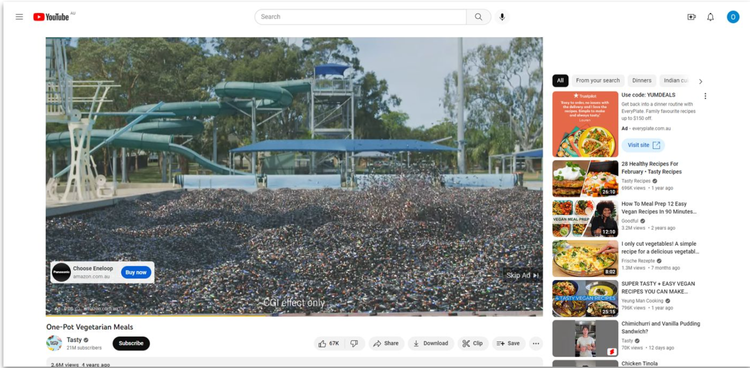
Task: Open the account avatar menu
Action: click(x=733, y=17)
